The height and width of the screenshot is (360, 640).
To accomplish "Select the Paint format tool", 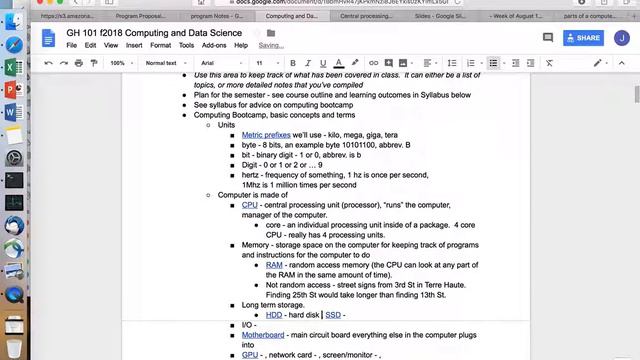I will tap(94, 63).
